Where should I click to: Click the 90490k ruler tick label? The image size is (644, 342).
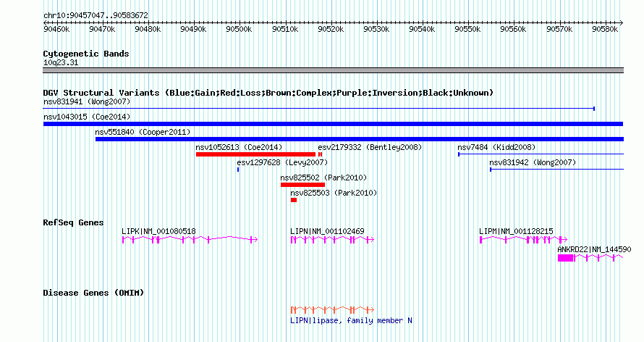[193, 29]
